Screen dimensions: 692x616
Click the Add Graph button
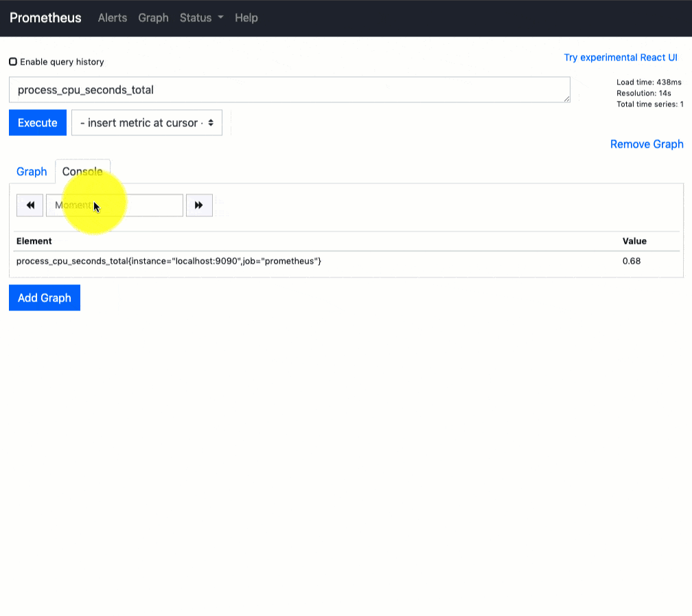44,297
